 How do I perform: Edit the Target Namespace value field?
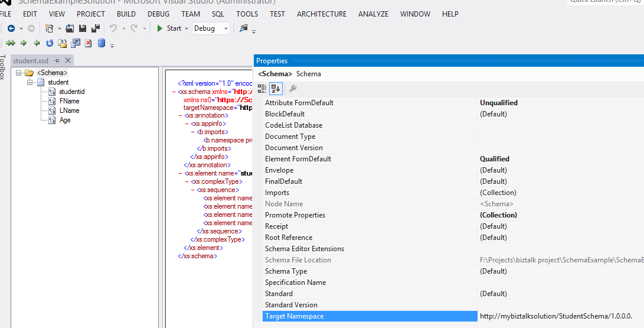tap(561, 316)
